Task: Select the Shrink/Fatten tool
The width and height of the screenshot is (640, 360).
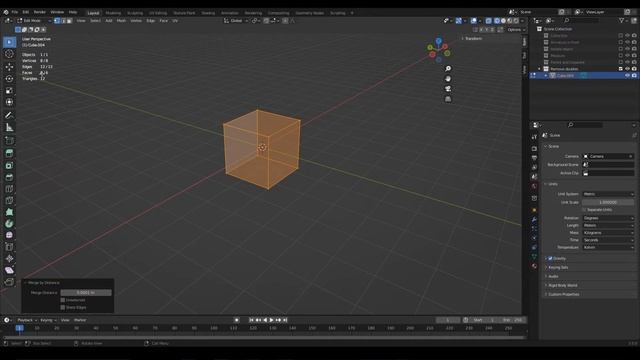Action: [9, 258]
